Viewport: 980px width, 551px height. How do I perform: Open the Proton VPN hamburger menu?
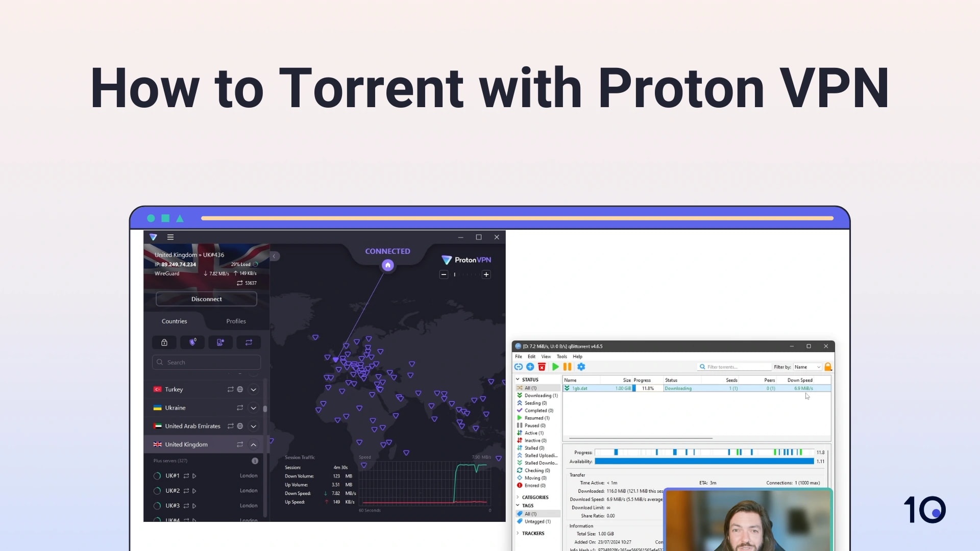170,237
